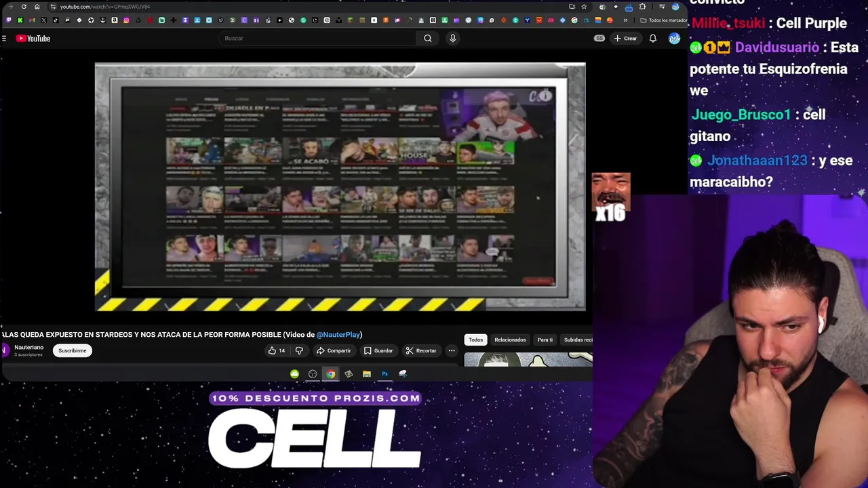868x488 pixels.
Task: Like the video with thumbs-up showing 14
Action: coord(276,350)
